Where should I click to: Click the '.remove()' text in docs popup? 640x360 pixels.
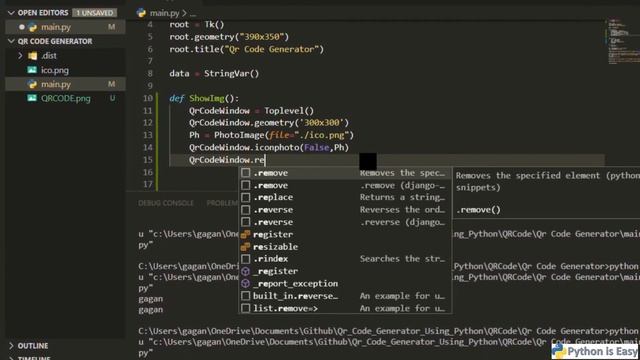(x=478, y=210)
